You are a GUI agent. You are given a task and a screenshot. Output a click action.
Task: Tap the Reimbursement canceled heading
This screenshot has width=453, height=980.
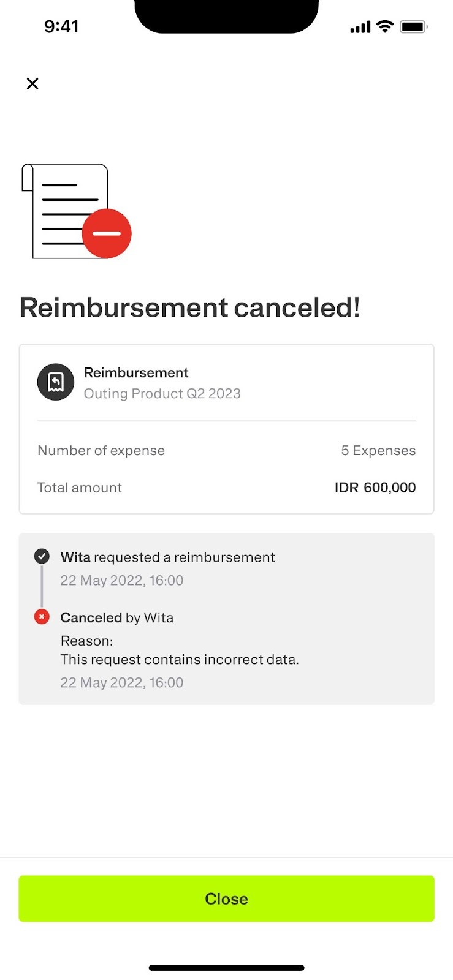tap(190, 307)
